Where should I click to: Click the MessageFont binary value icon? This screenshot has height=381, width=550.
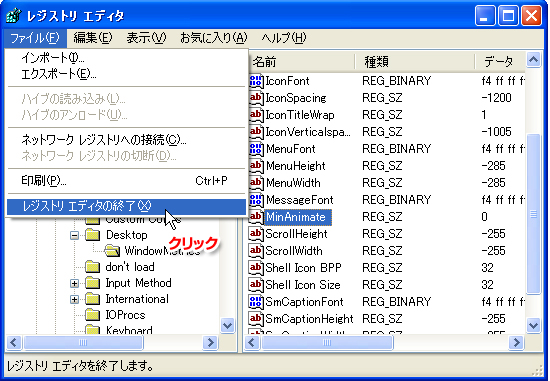tap(256, 200)
